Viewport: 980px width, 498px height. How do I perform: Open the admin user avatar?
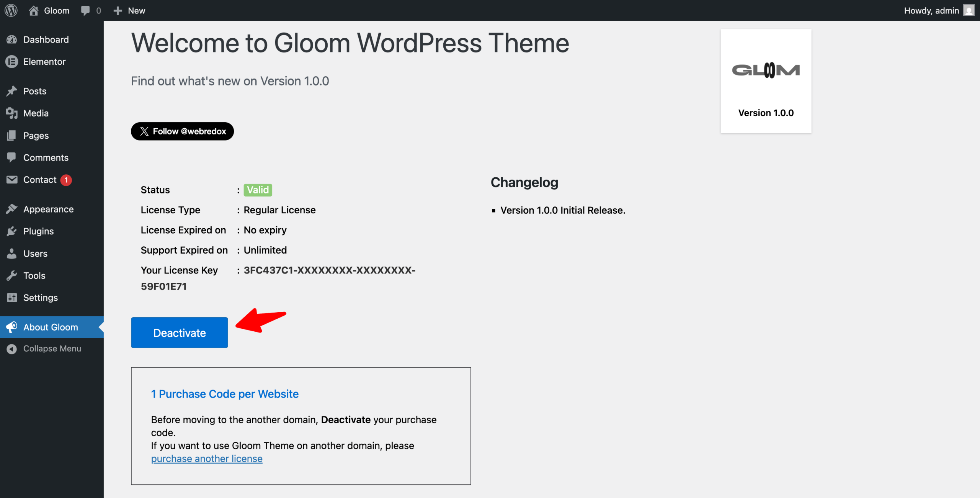(x=969, y=10)
